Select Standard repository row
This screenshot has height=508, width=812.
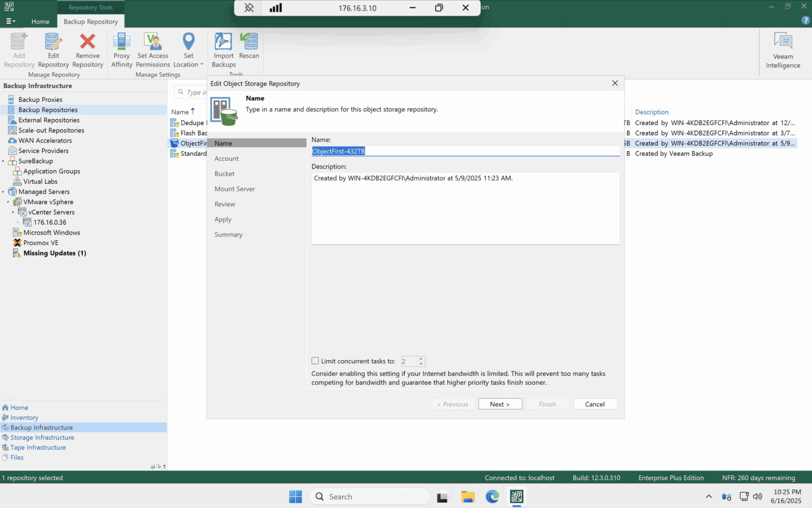(x=188, y=154)
